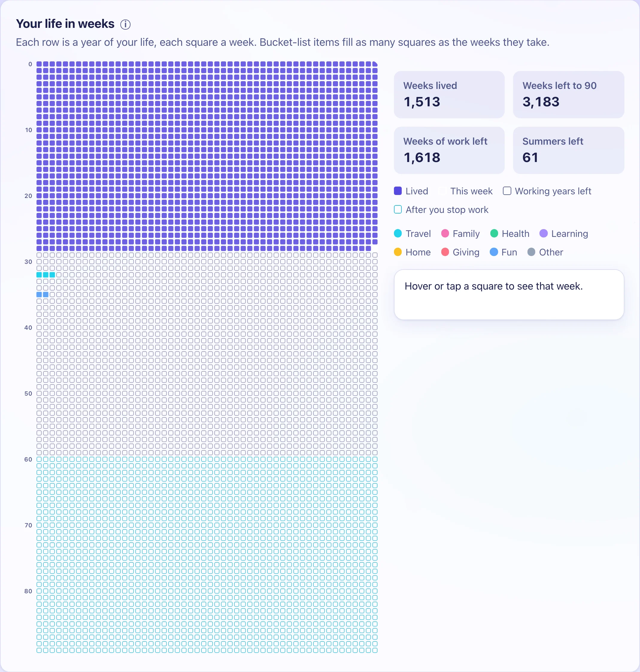Click the 'Hover or tap a square' hint box

[x=509, y=295]
